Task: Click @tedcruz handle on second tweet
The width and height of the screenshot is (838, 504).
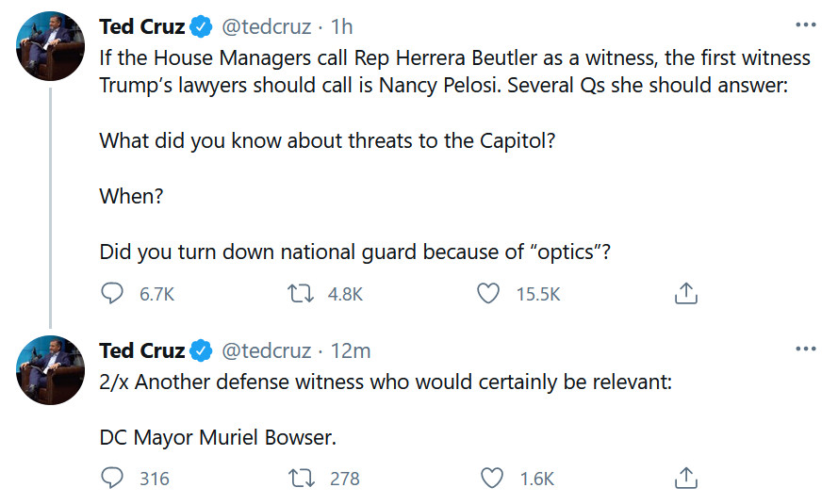Action: (266, 351)
